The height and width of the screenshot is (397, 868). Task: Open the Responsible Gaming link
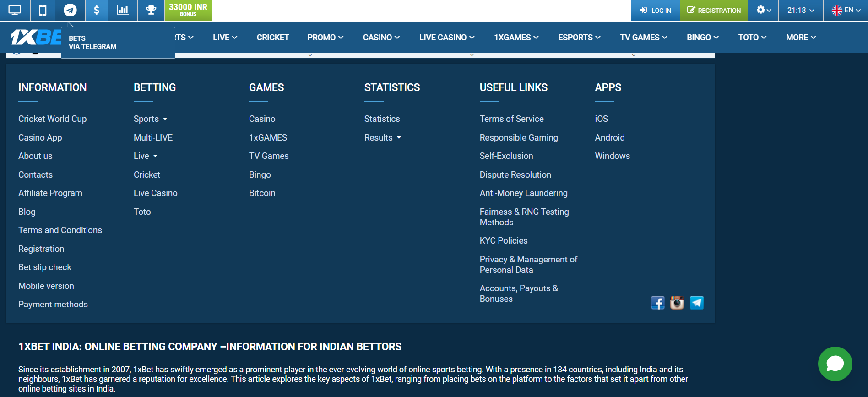(x=519, y=137)
